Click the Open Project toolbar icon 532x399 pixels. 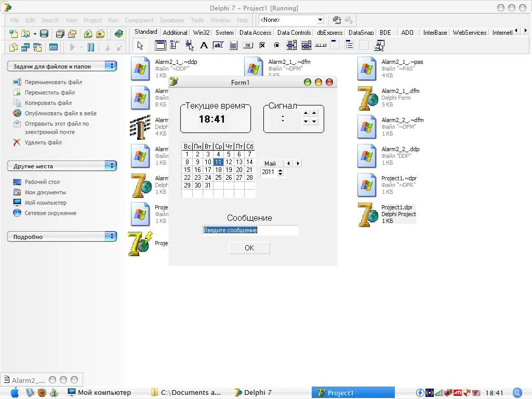72,34
